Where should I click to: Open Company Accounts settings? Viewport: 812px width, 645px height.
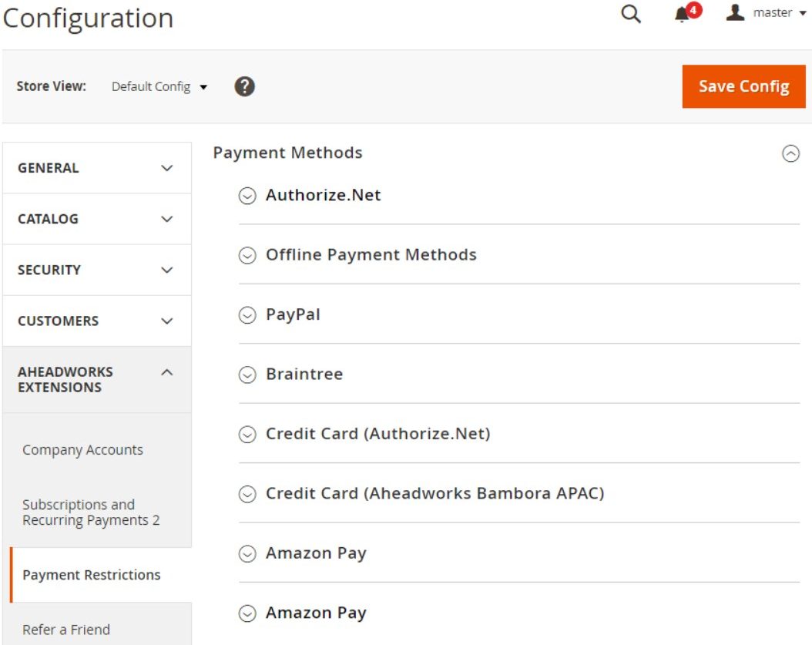click(x=83, y=450)
